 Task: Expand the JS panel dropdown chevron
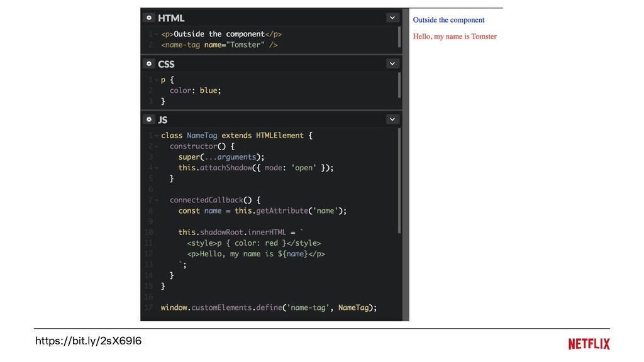(392, 119)
